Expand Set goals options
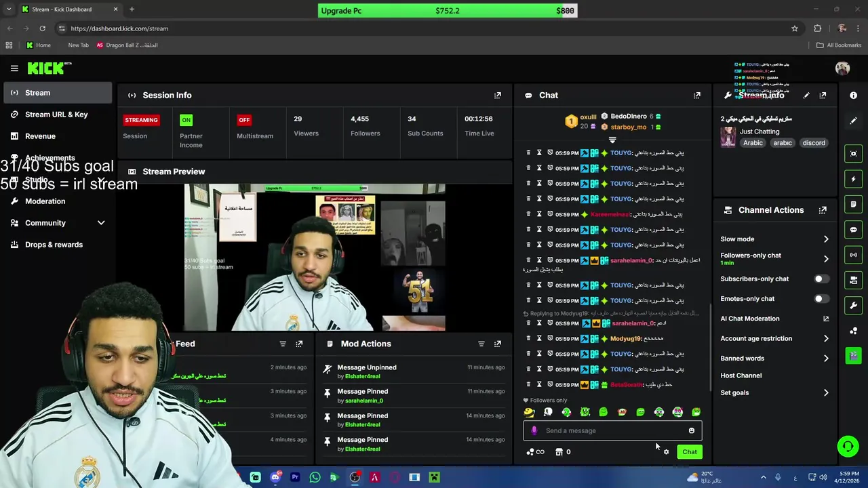Screen dimensions: 868x488 [x=826, y=393]
